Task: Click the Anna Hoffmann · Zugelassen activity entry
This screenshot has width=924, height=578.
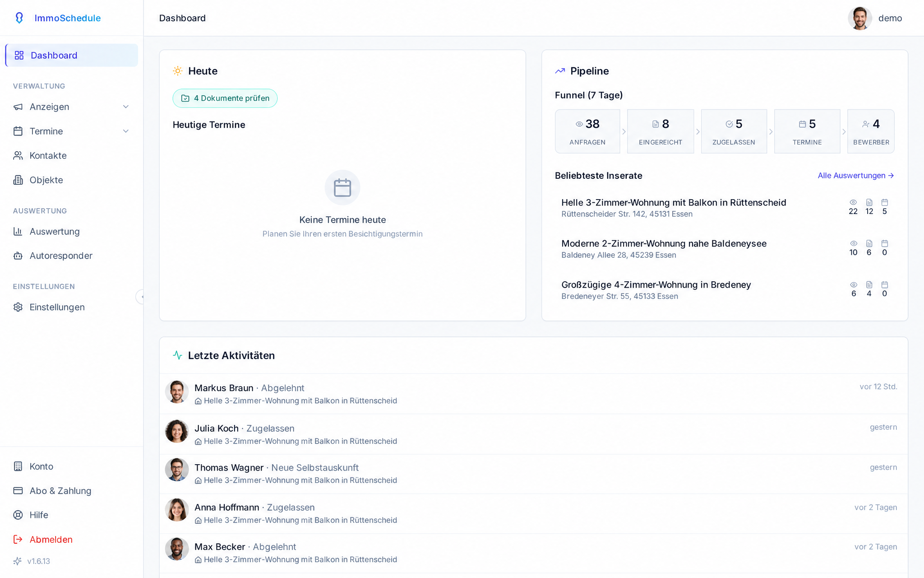Action: (533, 513)
